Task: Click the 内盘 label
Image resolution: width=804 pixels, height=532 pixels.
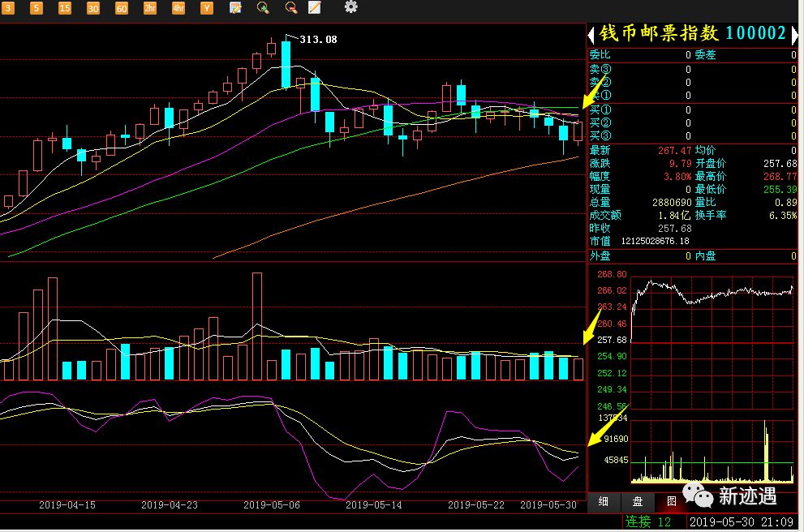Action: [x=706, y=255]
